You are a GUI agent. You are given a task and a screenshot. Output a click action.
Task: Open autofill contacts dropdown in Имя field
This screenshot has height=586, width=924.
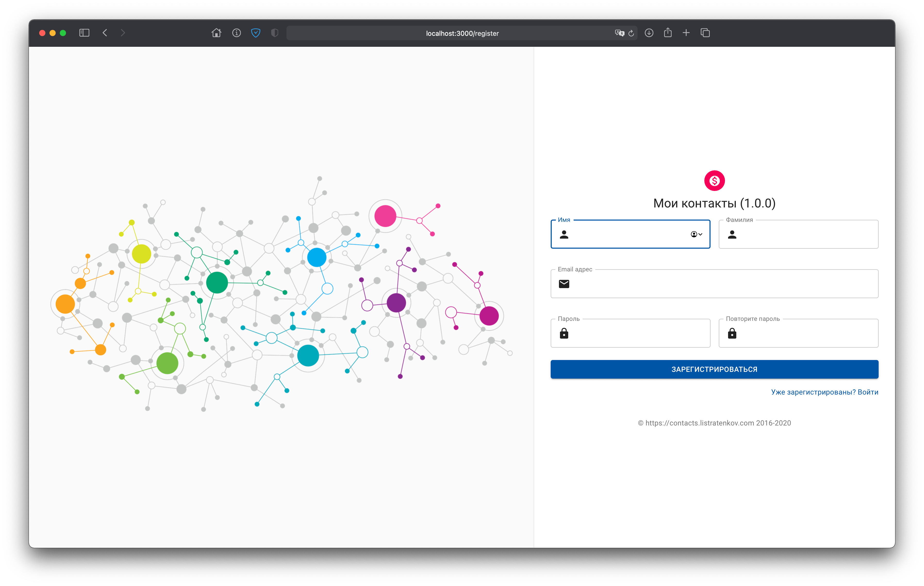[696, 234]
